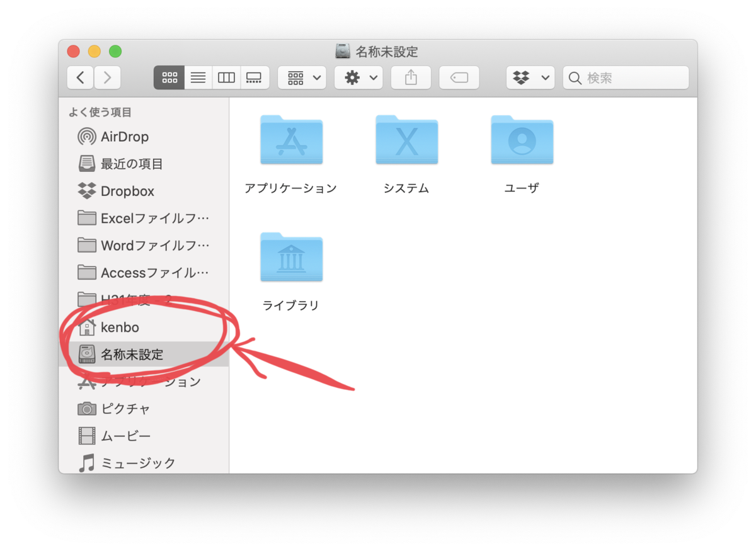
Task: Open ミュージック in the sidebar
Action: pos(144,463)
